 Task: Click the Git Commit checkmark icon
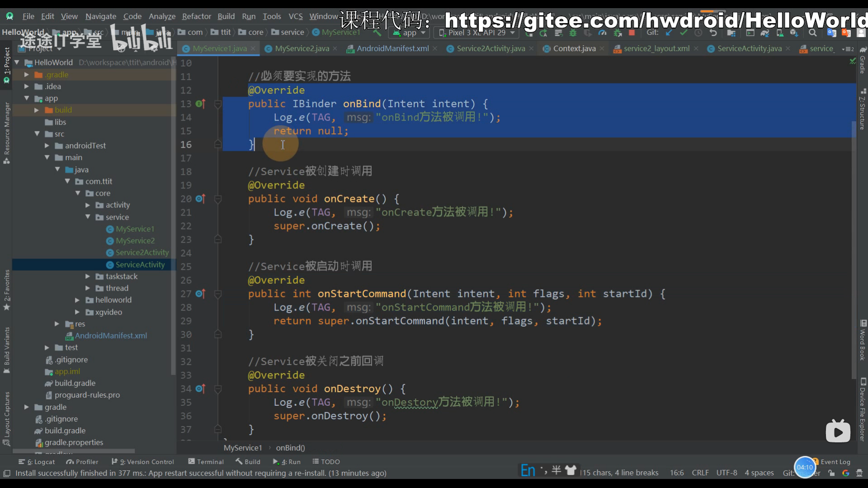click(684, 33)
